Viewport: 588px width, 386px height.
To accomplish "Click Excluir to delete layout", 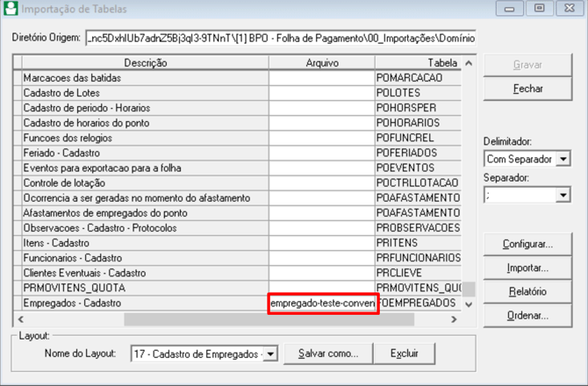I will pos(404,354).
